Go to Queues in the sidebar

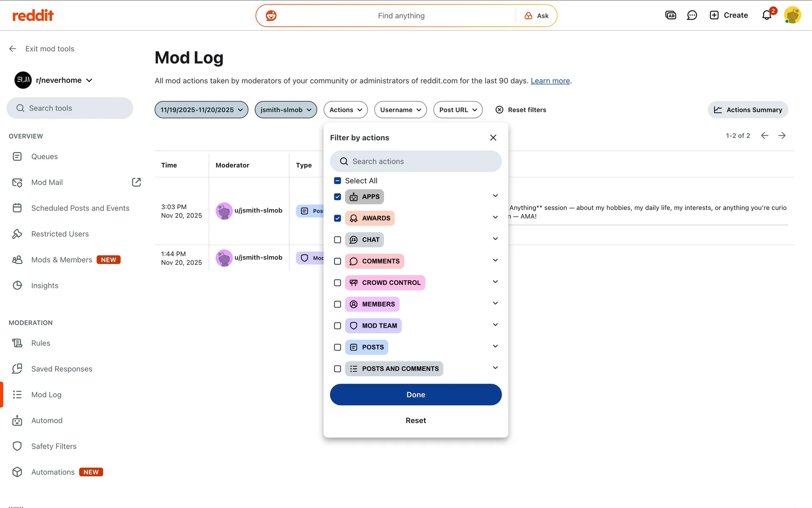pos(44,157)
